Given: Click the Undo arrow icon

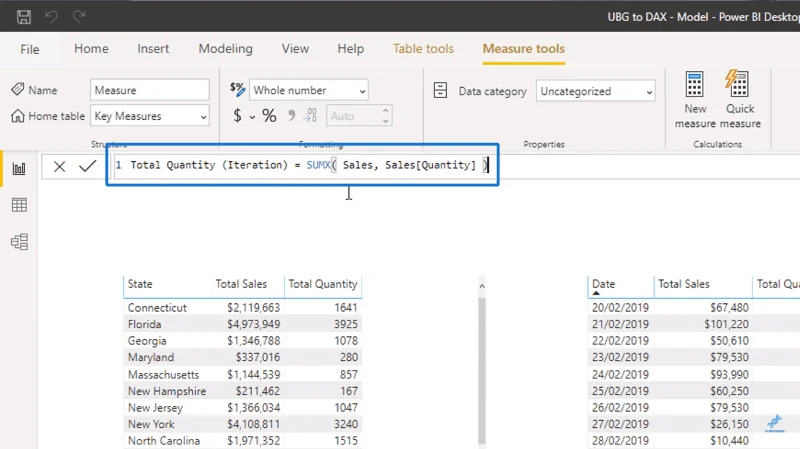Looking at the screenshot, I should pos(51,17).
